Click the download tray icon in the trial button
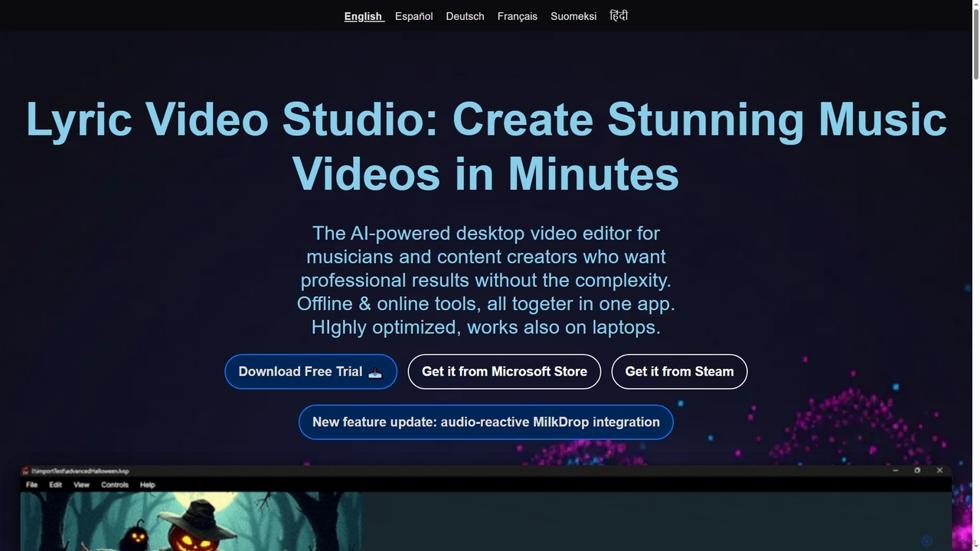This screenshot has width=980, height=551. (x=375, y=373)
